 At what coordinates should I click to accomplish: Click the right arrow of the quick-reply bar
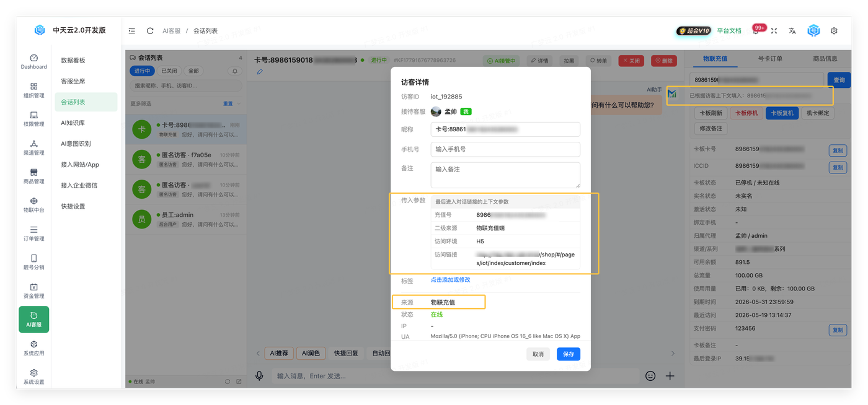tap(673, 354)
